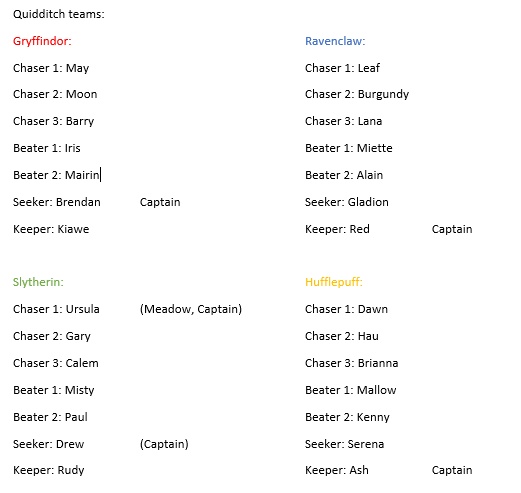Click on Beater 1: Miette line
Viewport: 521px width, 493px height.
[349, 148]
